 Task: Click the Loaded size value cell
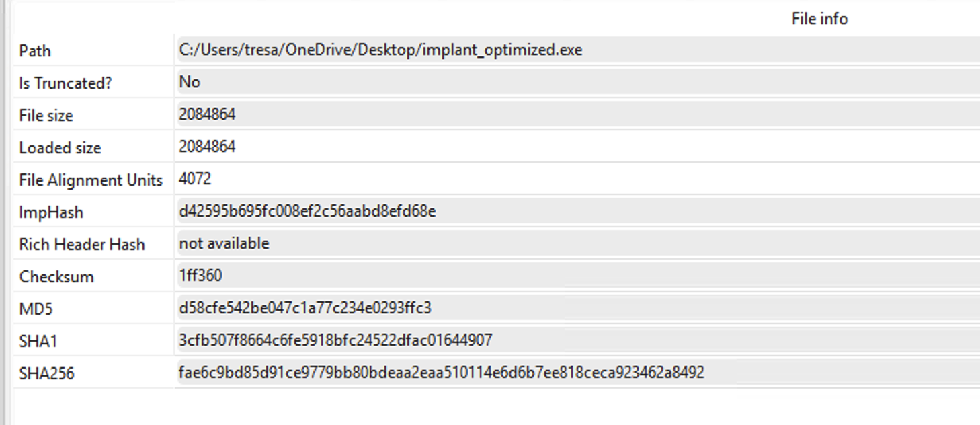pyautogui.click(x=207, y=147)
